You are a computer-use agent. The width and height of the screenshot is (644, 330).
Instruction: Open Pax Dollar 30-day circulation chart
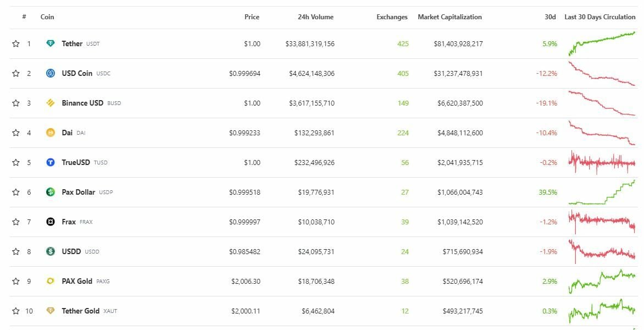602,192
